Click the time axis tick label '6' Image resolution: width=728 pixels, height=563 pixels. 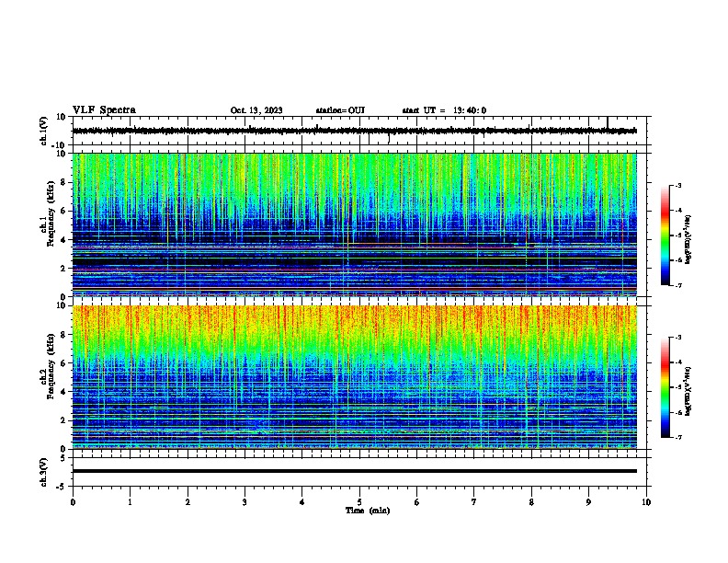(x=416, y=502)
